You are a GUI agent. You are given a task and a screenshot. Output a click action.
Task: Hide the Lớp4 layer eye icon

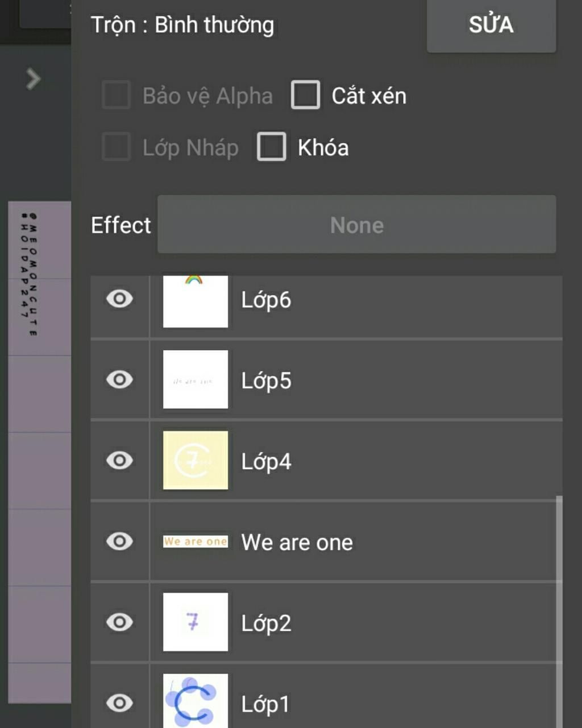click(119, 460)
